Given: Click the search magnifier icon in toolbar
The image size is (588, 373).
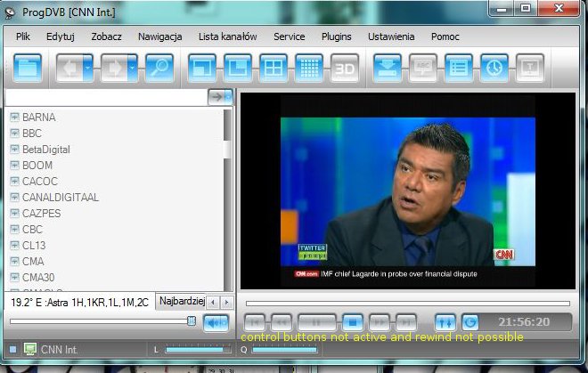Looking at the screenshot, I should click(159, 68).
